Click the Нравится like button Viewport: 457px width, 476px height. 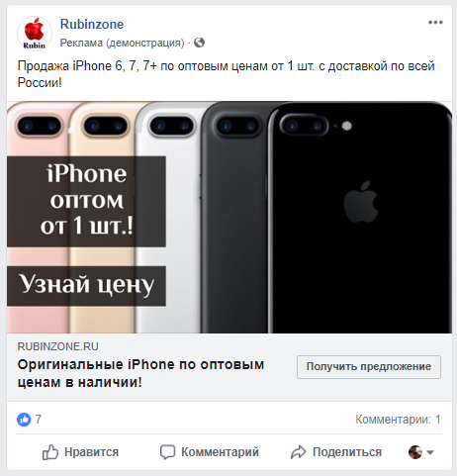[80, 452]
